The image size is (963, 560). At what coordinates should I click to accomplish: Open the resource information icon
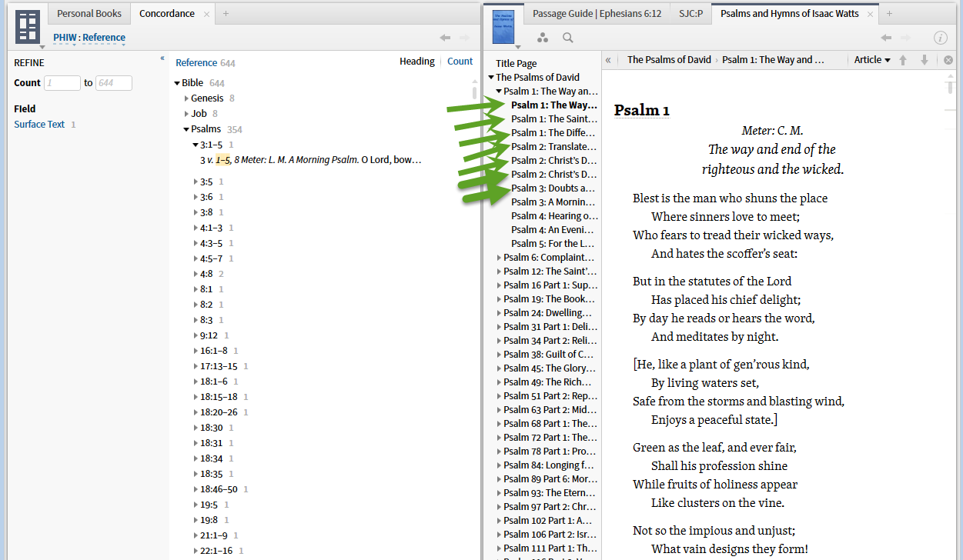(x=940, y=38)
